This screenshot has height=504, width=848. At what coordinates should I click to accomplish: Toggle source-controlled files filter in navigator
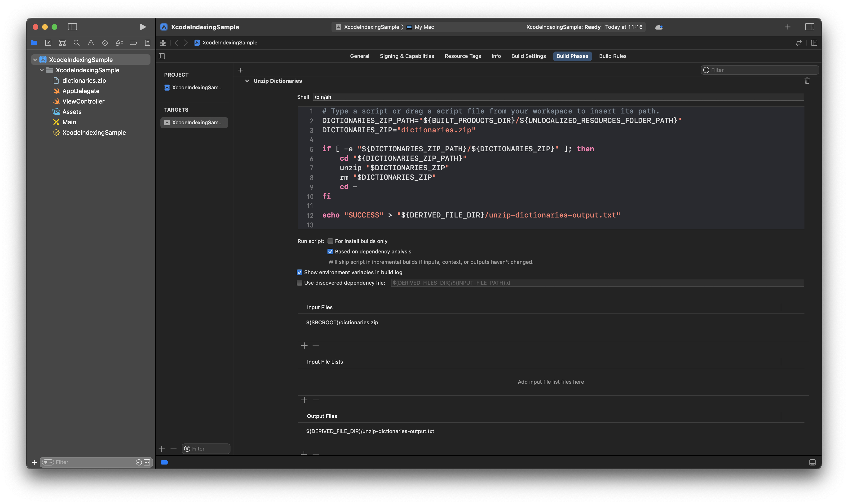coord(147,462)
